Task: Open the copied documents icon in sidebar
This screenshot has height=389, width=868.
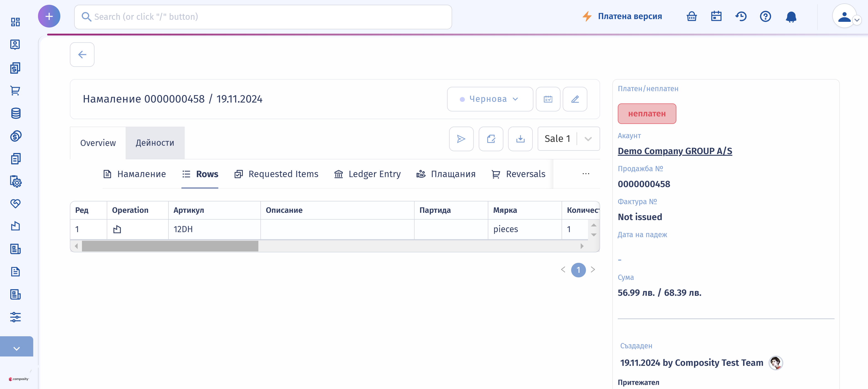Action: (15, 158)
